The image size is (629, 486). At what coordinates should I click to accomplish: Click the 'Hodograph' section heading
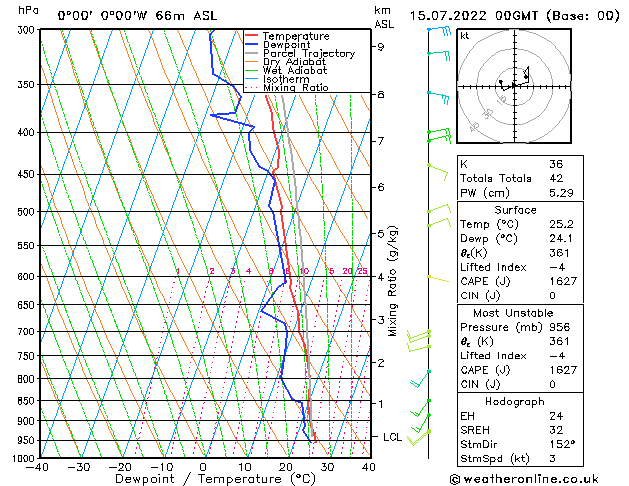click(515, 401)
